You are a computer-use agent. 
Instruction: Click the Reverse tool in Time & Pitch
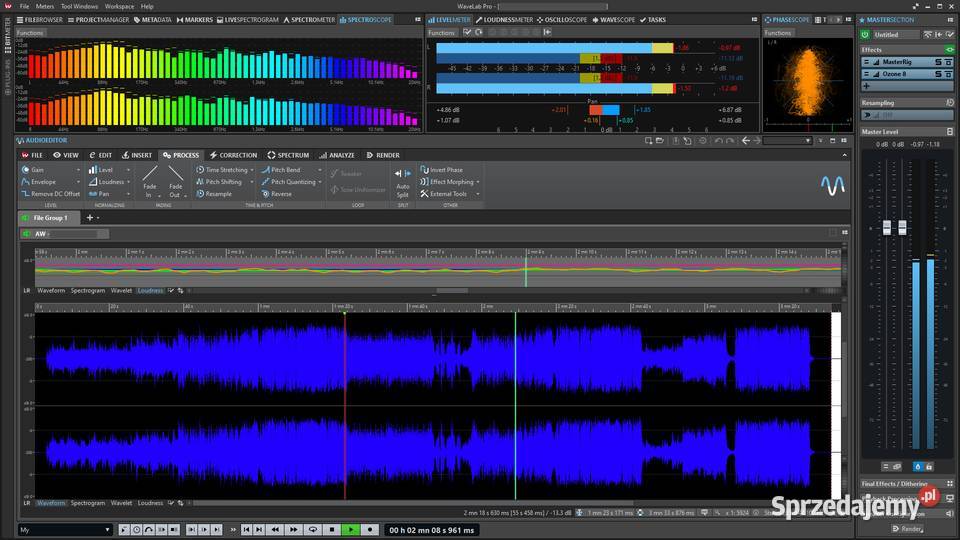point(281,194)
